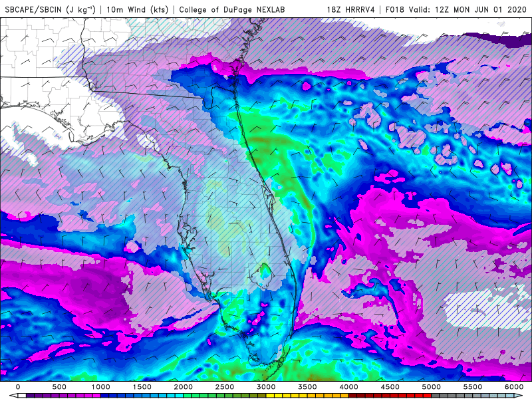Click the "0" label on the color scale
The height and width of the screenshot is (399, 532).
[x=18, y=387]
